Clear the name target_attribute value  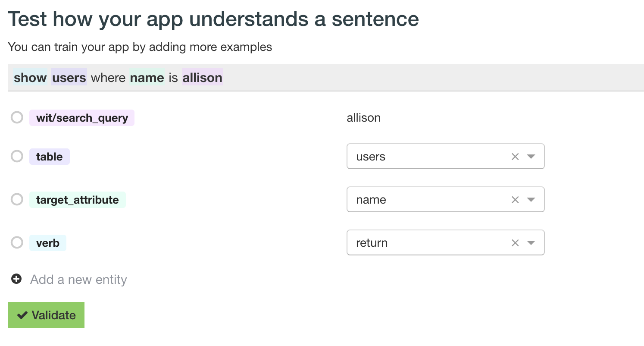[515, 200]
